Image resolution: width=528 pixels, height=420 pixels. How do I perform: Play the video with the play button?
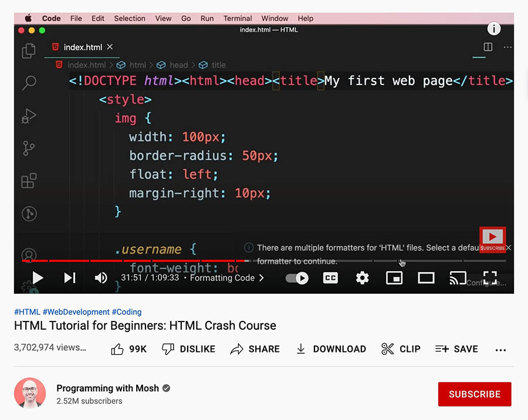pyautogui.click(x=38, y=277)
